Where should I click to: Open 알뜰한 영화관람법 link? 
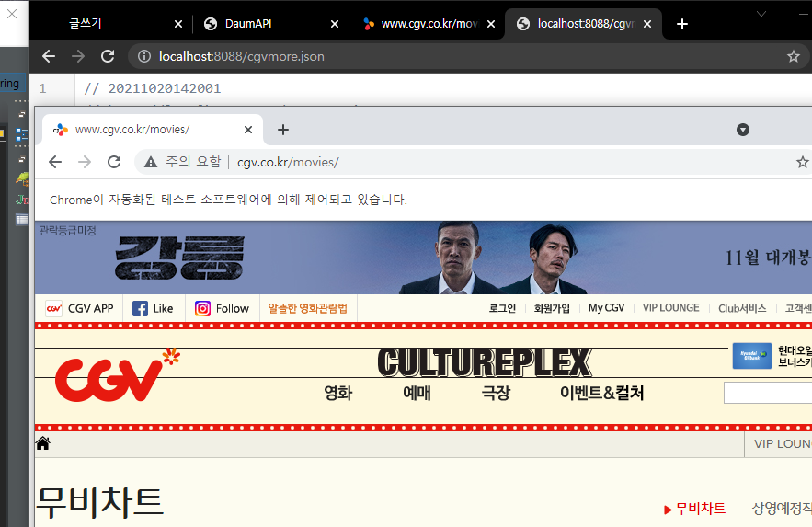[x=308, y=308]
